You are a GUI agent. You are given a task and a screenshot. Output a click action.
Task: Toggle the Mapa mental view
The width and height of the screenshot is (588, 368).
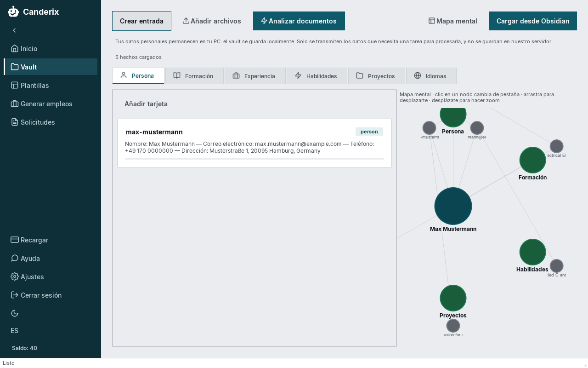453,21
